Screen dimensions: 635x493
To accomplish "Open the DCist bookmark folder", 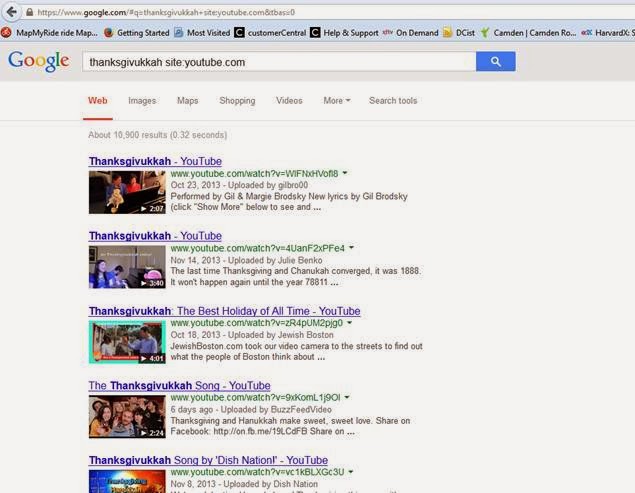I will click(459, 33).
